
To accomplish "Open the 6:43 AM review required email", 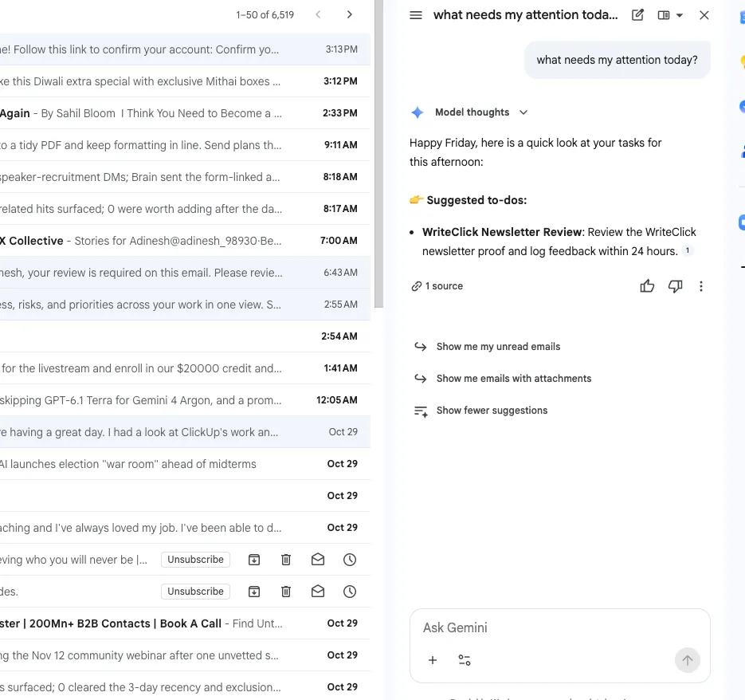I will (185, 273).
